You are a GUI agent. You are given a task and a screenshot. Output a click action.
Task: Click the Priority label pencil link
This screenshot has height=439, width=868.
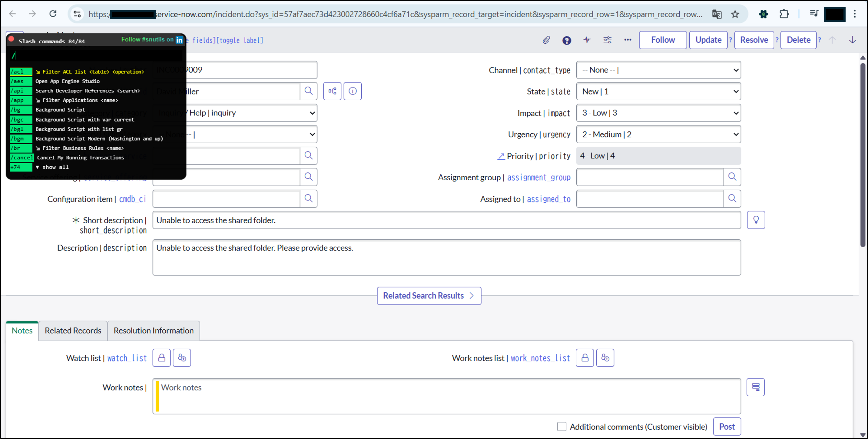click(x=501, y=156)
